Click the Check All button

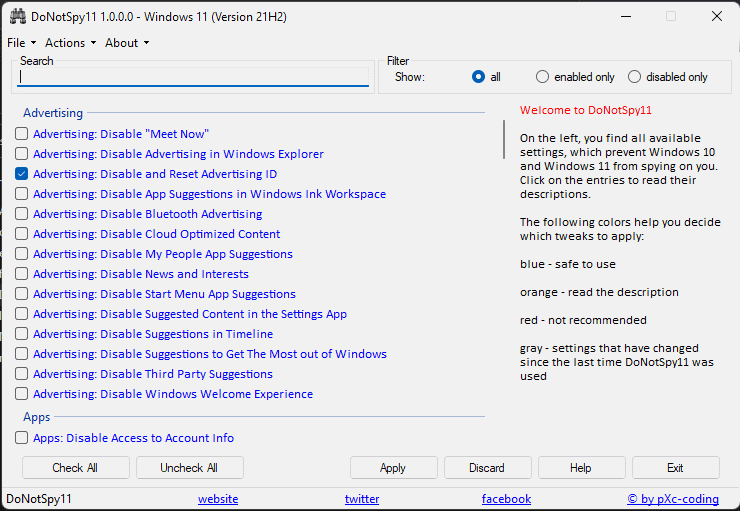point(76,468)
